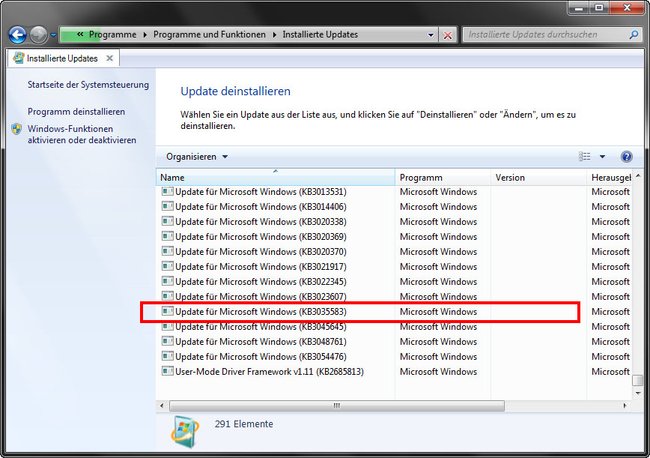Screen dimensions: 650x458
Task: Open the recent pages dropdown beside the Forward button
Action: click(x=53, y=35)
